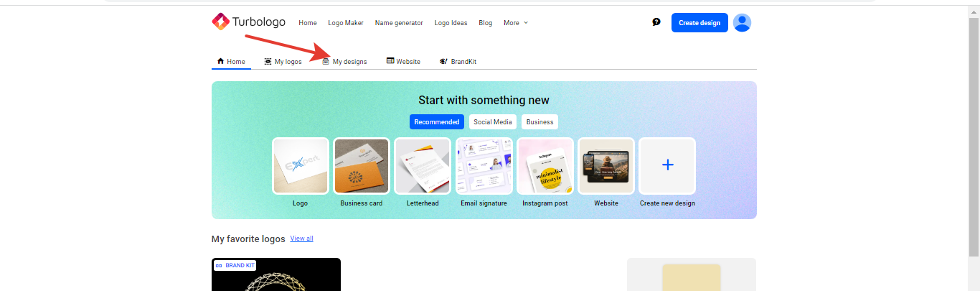Click the Create design button
Viewport: 980px width, 291px height.
click(699, 23)
